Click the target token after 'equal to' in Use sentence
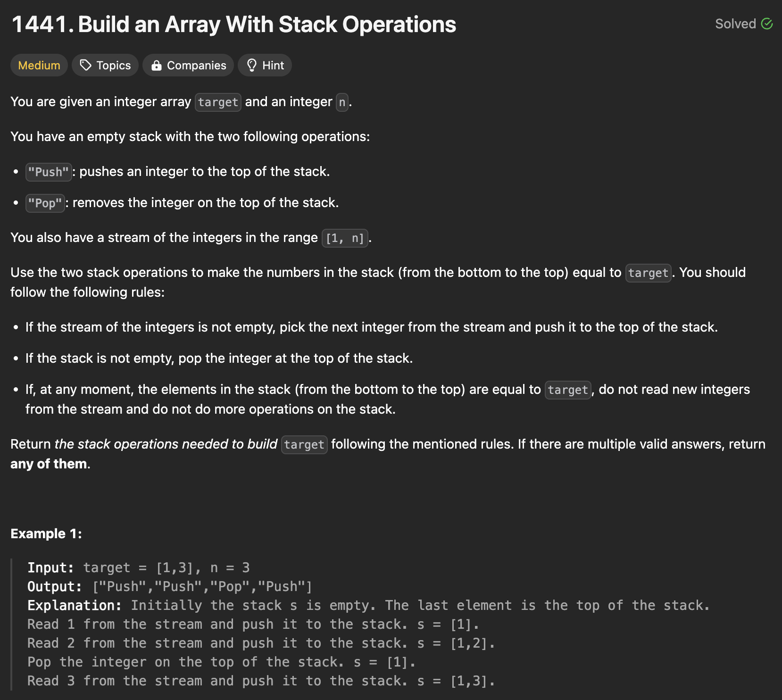This screenshot has height=700, width=782. pyautogui.click(x=648, y=273)
